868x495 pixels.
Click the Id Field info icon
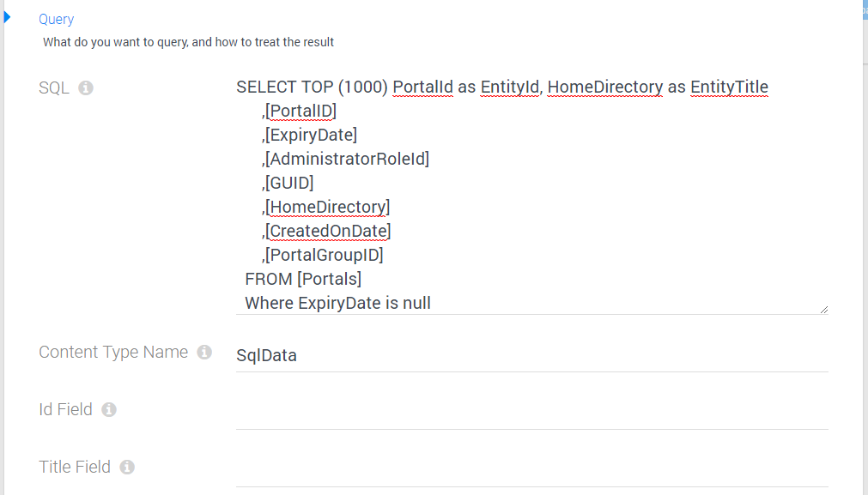pyautogui.click(x=109, y=410)
